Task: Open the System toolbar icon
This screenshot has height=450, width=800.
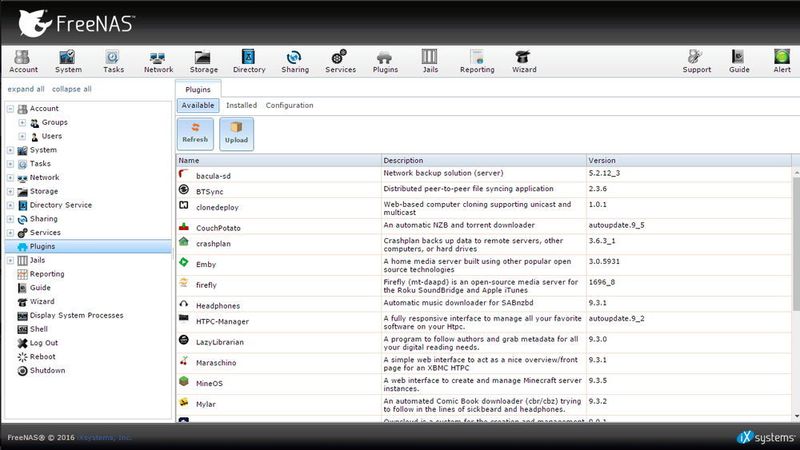Action: (x=68, y=62)
